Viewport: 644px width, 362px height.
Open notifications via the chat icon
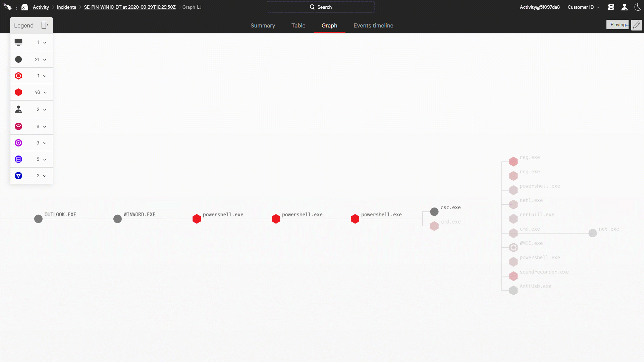point(611,7)
